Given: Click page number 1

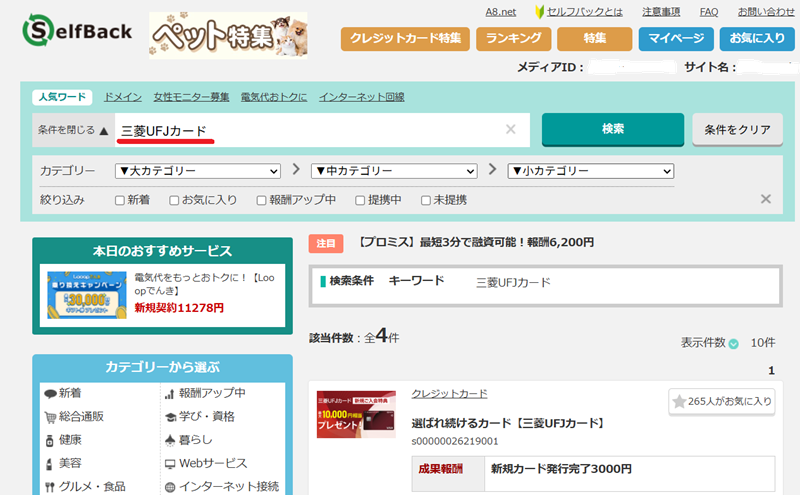Looking at the screenshot, I should tap(771, 370).
